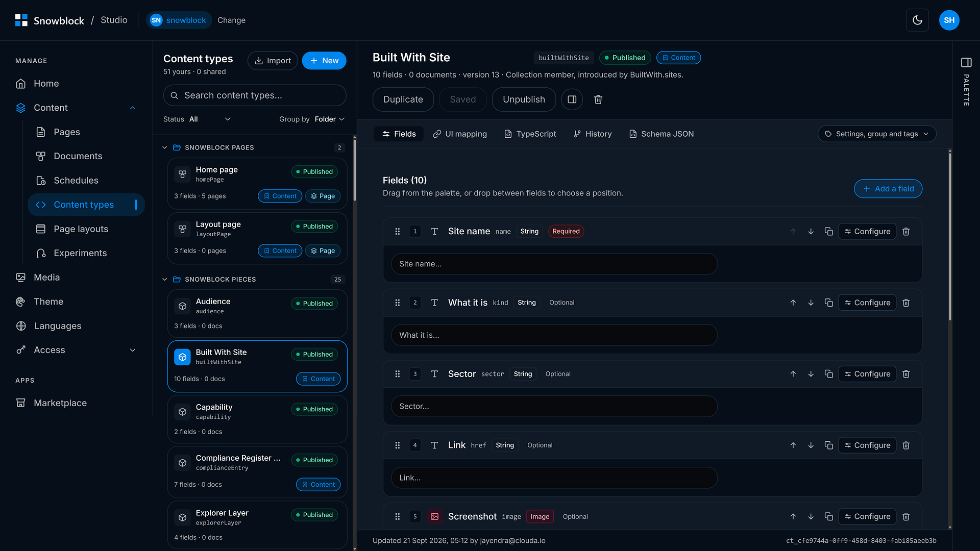
Task: Collapse the SNOWBLOCK PIECES folder
Action: 164,280
